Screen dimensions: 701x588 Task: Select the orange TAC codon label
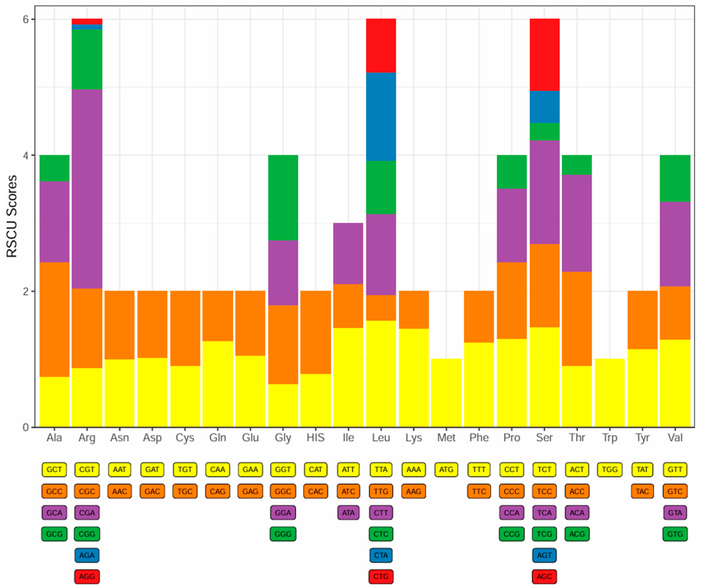(x=642, y=491)
